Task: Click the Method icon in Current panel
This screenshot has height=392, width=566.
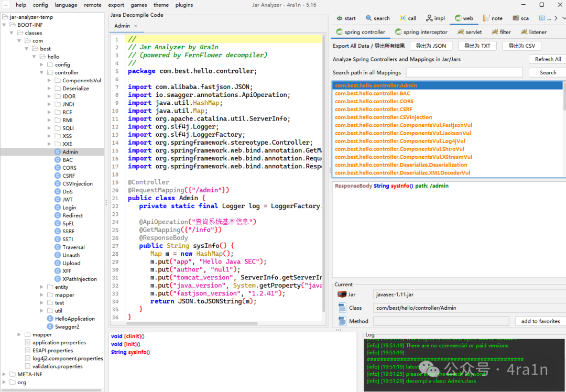Action: 342,321
